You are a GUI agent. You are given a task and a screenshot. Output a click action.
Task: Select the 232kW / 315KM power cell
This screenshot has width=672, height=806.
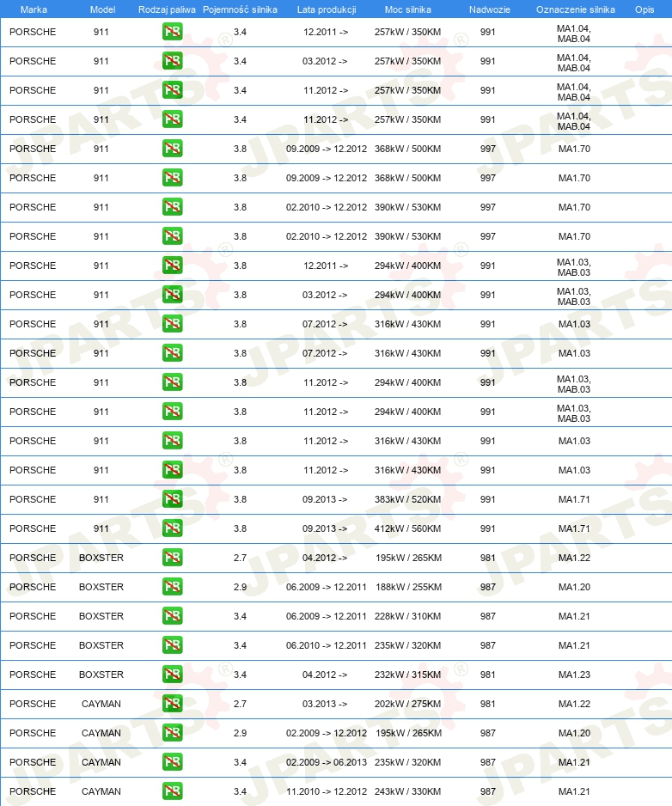[407, 675]
